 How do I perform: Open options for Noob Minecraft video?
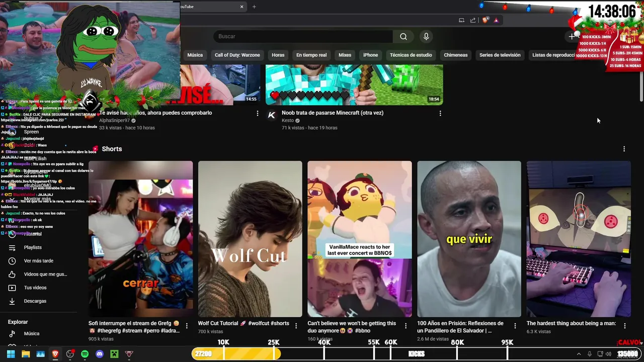[440, 114]
